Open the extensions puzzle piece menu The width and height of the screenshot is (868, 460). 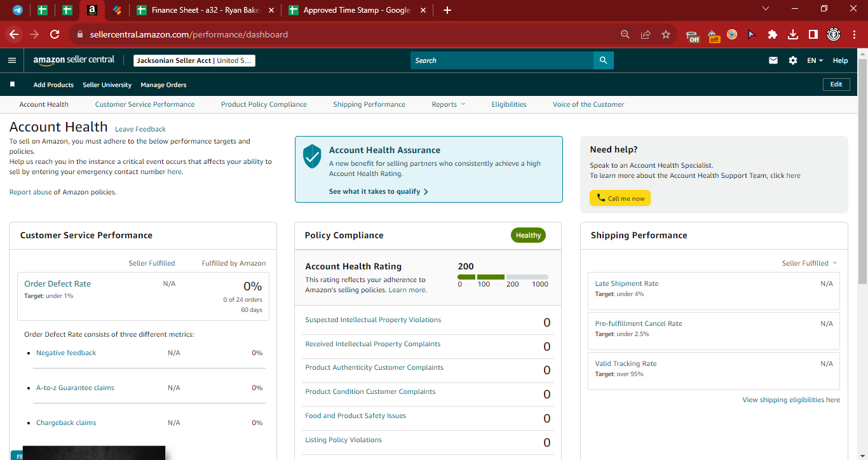[x=773, y=34]
